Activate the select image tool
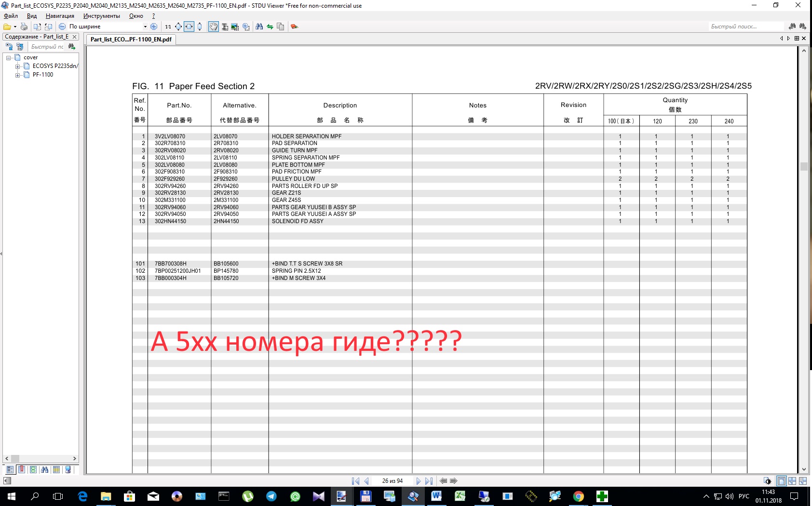Image resolution: width=812 pixels, height=506 pixels. click(x=235, y=27)
